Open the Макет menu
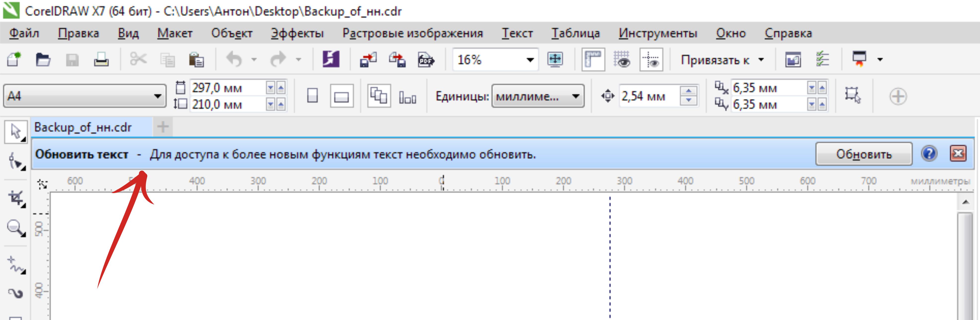The image size is (980, 320). [x=175, y=33]
